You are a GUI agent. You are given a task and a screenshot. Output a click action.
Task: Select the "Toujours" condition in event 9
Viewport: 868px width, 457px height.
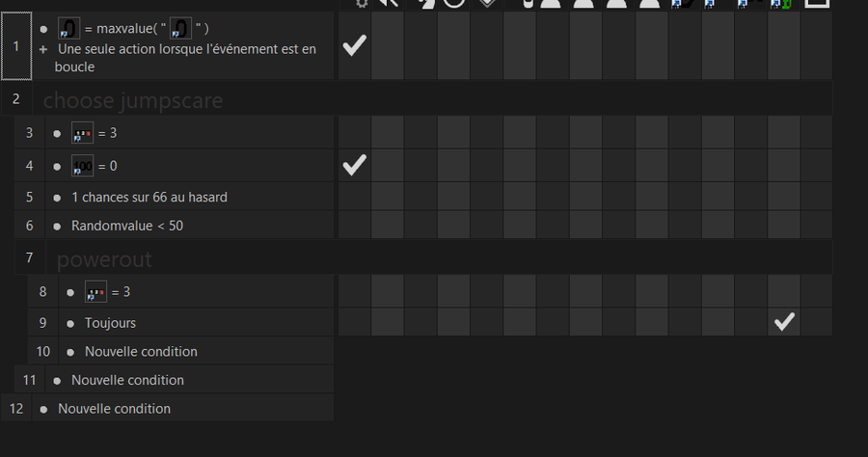pyautogui.click(x=110, y=323)
